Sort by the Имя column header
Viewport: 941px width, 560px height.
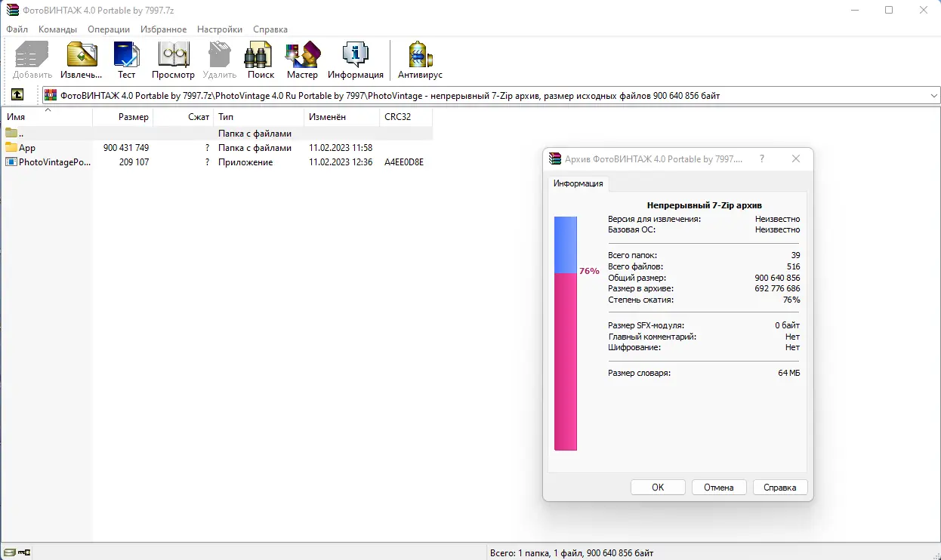point(48,117)
